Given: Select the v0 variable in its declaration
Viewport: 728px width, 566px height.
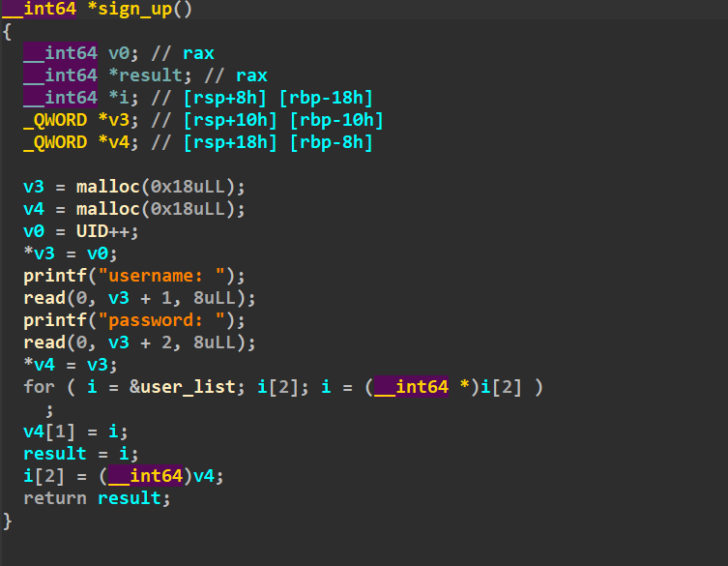Looking at the screenshot, I should pyautogui.click(x=119, y=53).
